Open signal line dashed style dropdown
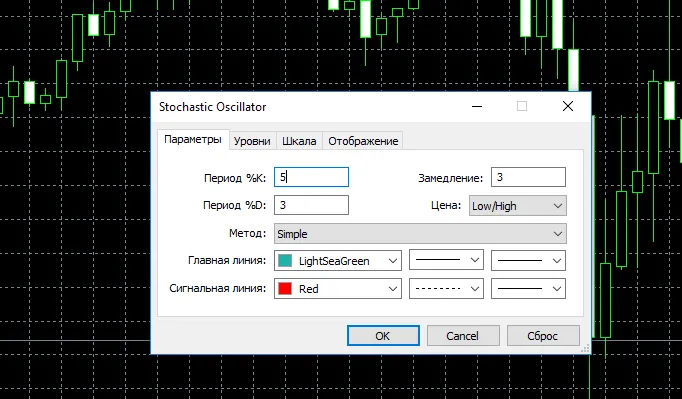 point(446,288)
